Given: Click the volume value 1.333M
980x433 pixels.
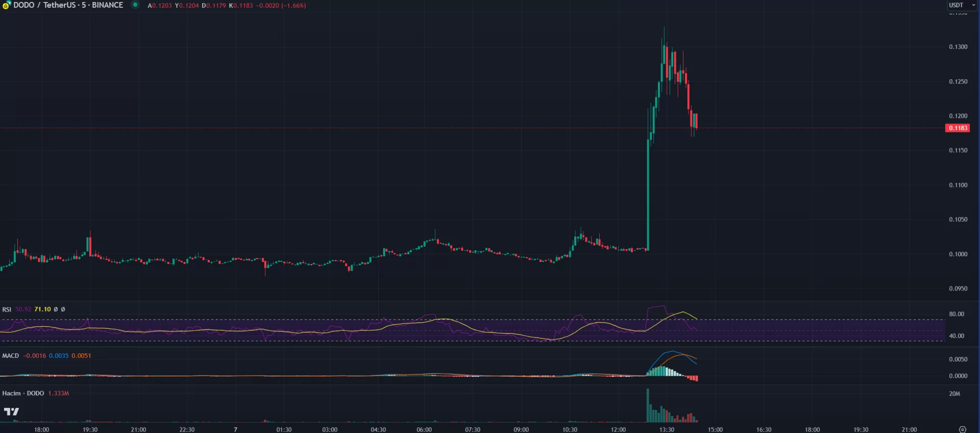Looking at the screenshot, I should (x=59, y=393).
